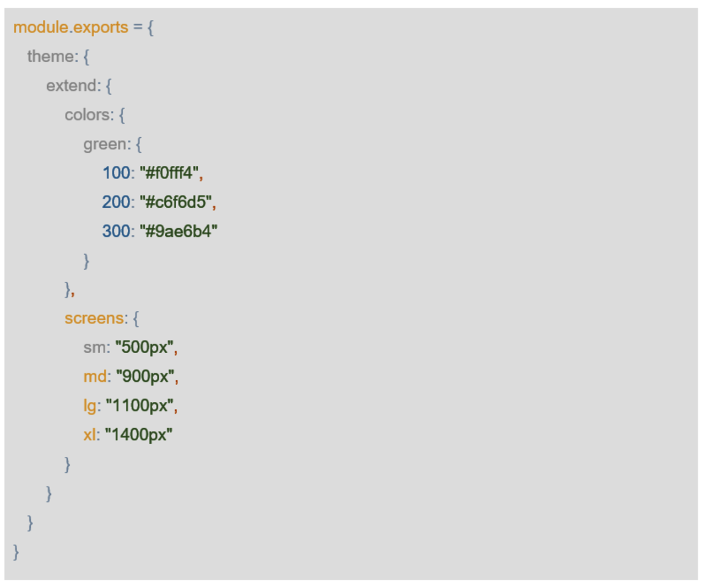Click the "#9ae6b4" color value

(178, 231)
